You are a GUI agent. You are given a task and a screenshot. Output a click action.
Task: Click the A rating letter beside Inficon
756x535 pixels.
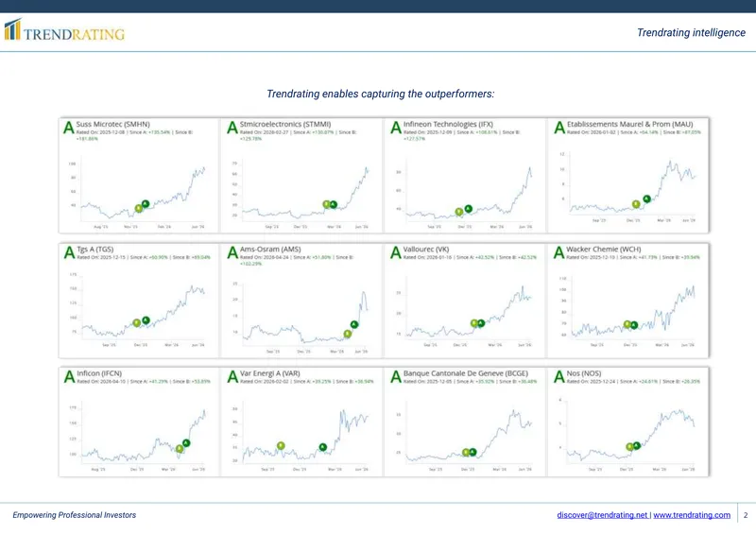tap(69, 377)
